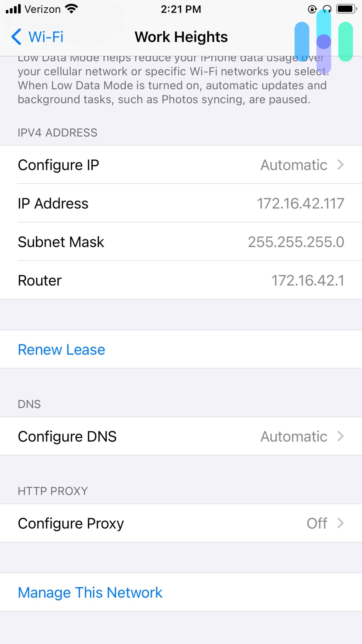Screen dimensions: 362x644
Task: Tap Router address field
Action: (181, 280)
